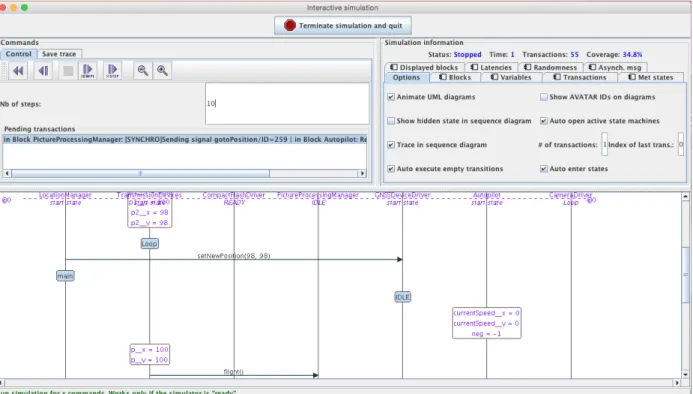Click the p2__x = 98 variable text
This screenshot has height=394, width=693.
pos(149,212)
